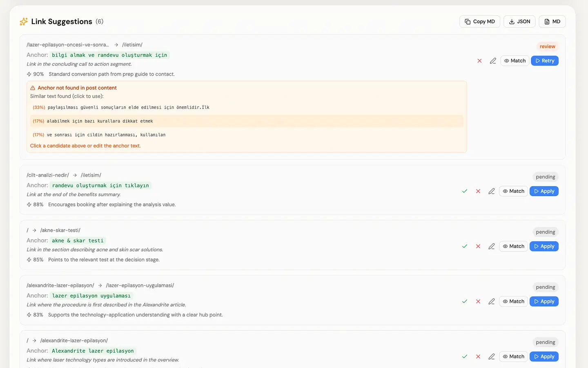This screenshot has height=368, width=588.
Task: Edit anchor of the first review suggestion
Action: pos(493,61)
